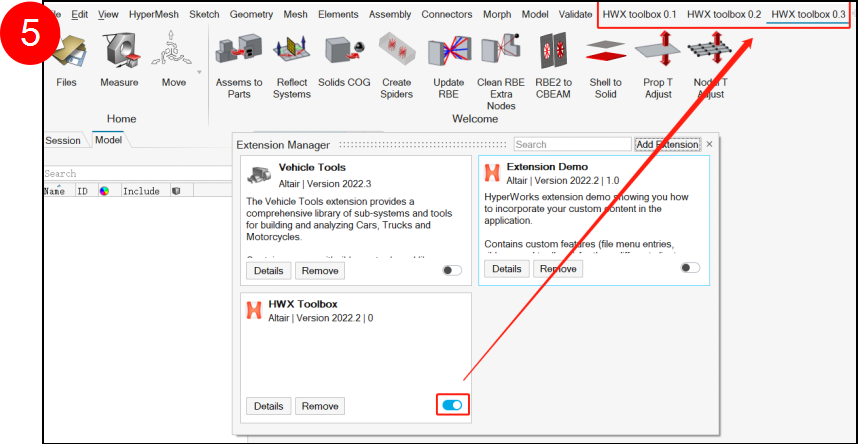This screenshot has height=444, width=858.
Task: Open the Reflect Systems tool
Action: click(x=292, y=50)
